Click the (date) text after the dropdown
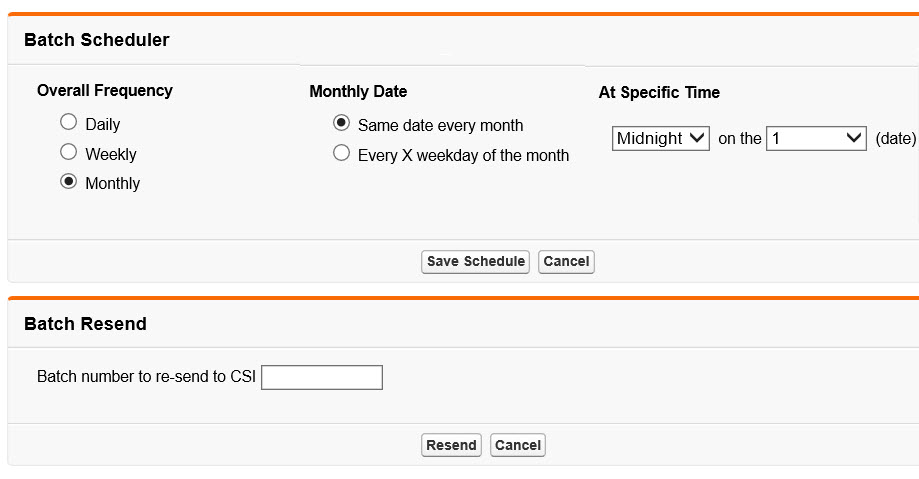Viewport: 919px width, 479px height. coord(895,139)
